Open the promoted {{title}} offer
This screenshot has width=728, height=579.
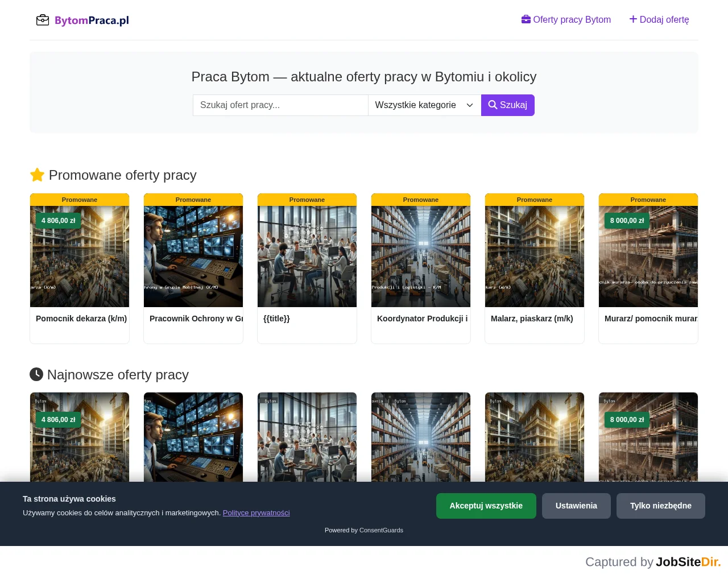coord(276,319)
